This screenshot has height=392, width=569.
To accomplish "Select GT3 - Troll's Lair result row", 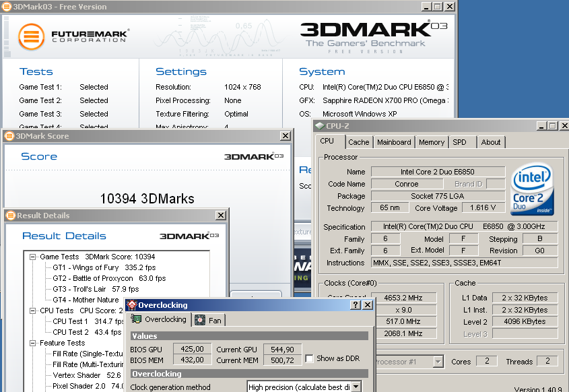I will (x=96, y=289).
